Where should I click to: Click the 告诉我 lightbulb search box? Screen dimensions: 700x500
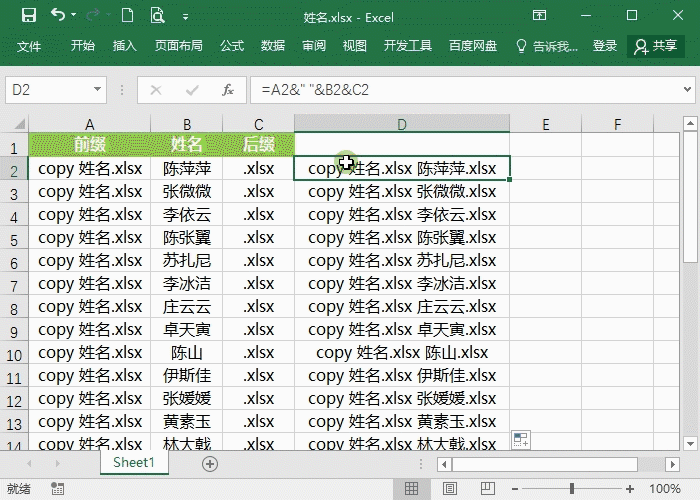547,46
